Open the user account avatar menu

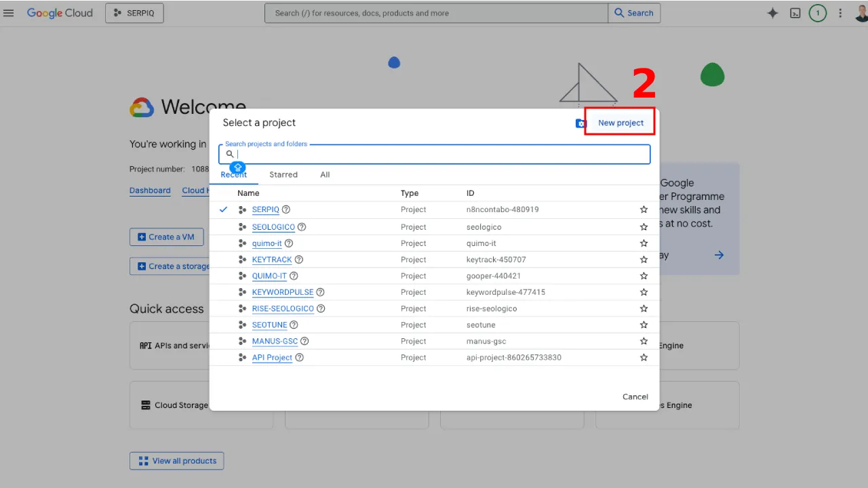[x=861, y=13]
